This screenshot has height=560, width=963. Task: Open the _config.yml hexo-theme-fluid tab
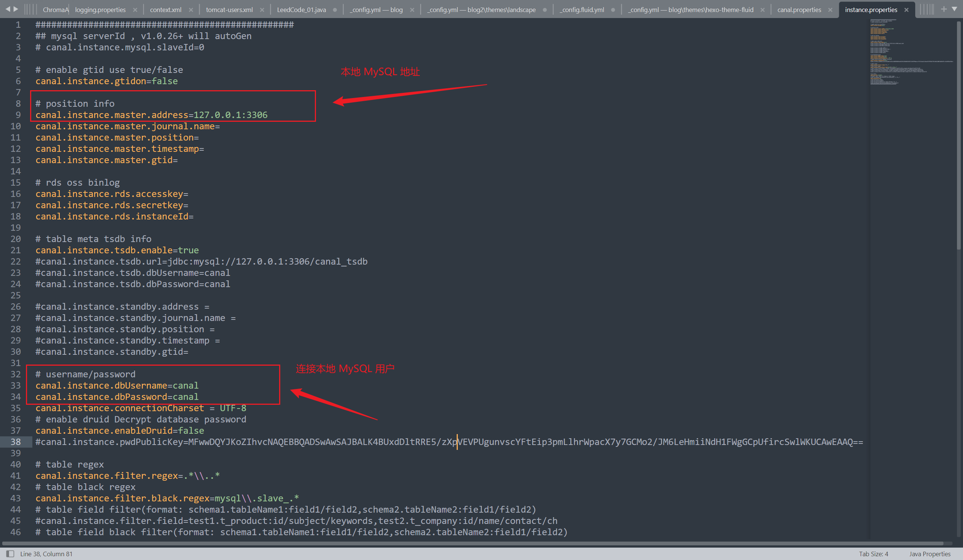coord(691,10)
